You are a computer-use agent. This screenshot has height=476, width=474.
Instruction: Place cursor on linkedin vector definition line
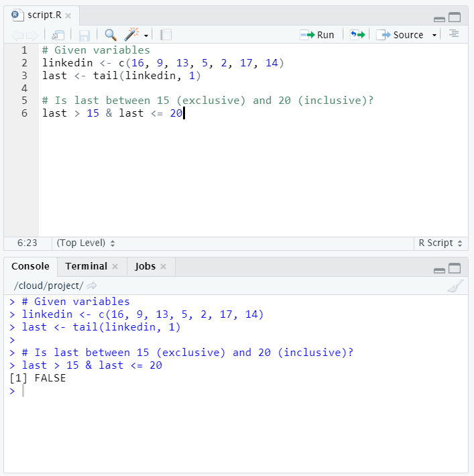point(163,63)
